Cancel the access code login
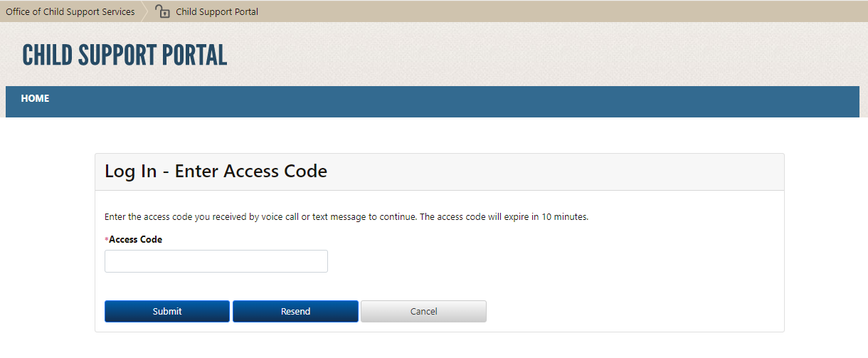 pos(423,311)
